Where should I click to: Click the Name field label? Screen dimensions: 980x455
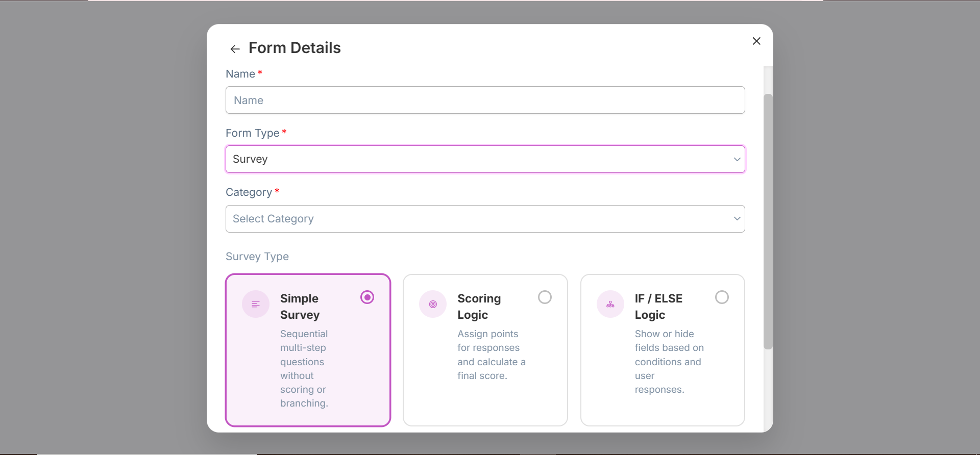click(240, 74)
